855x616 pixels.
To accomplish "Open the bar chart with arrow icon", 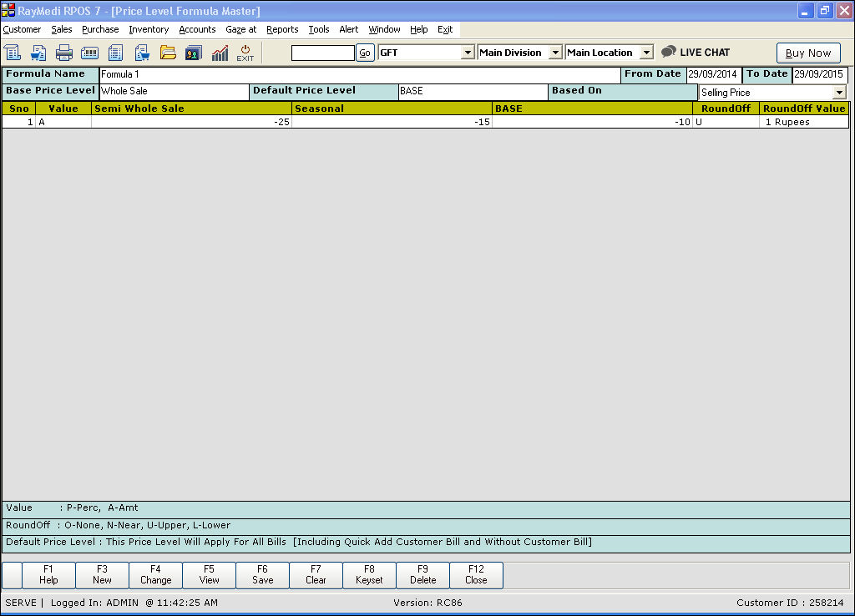I will 220,53.
